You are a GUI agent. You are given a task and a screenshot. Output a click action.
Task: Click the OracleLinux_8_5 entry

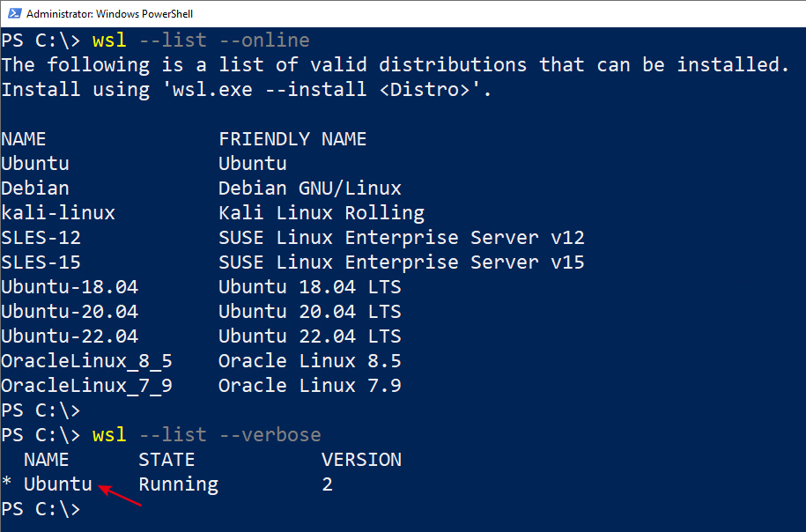pos(87,361)
